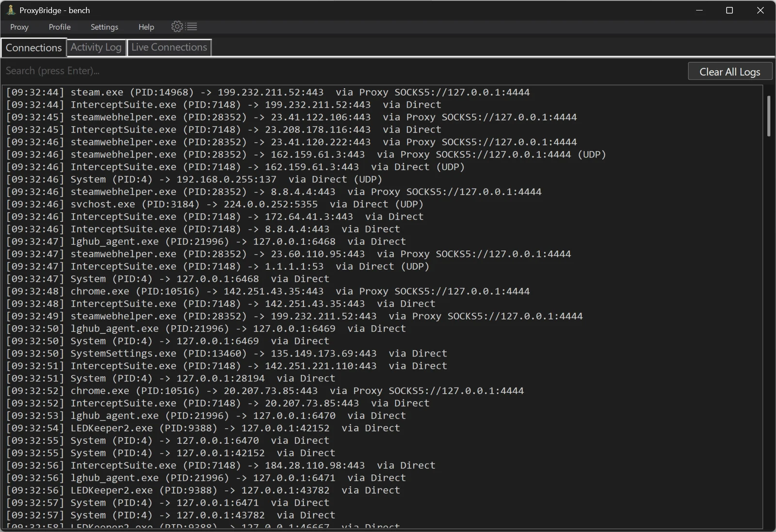This screenshot has height=532, width=776.
Task: Click the steamwebhelper.exe 23.60.110.95:443 line
Action: point(288,254)
